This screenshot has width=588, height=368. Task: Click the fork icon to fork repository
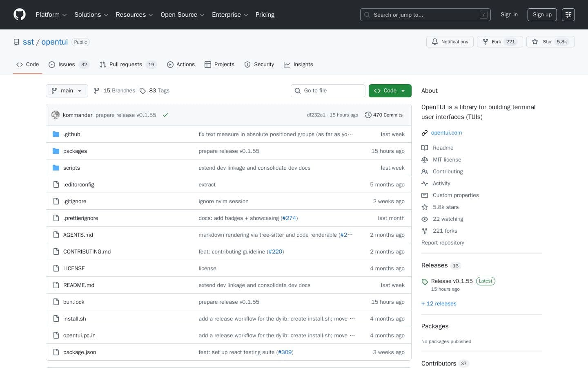tap(486, 42)
